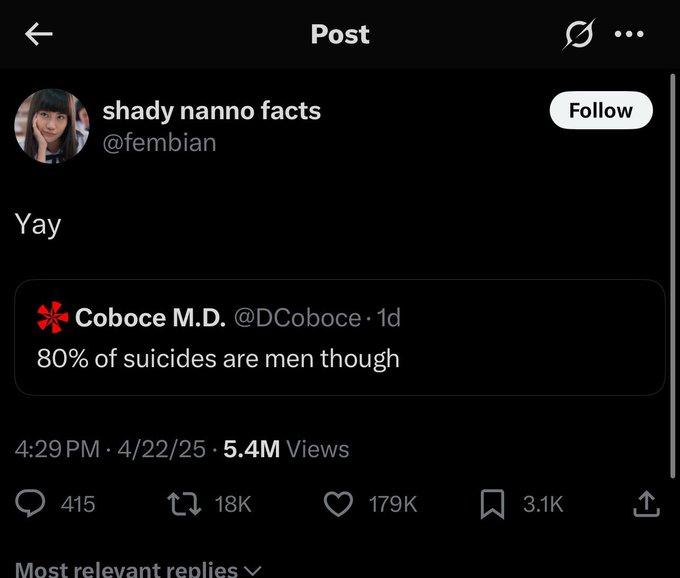Click the shady nanno facts display name
Viewport: 680px width, 578px height.
(x=212, y=110)
